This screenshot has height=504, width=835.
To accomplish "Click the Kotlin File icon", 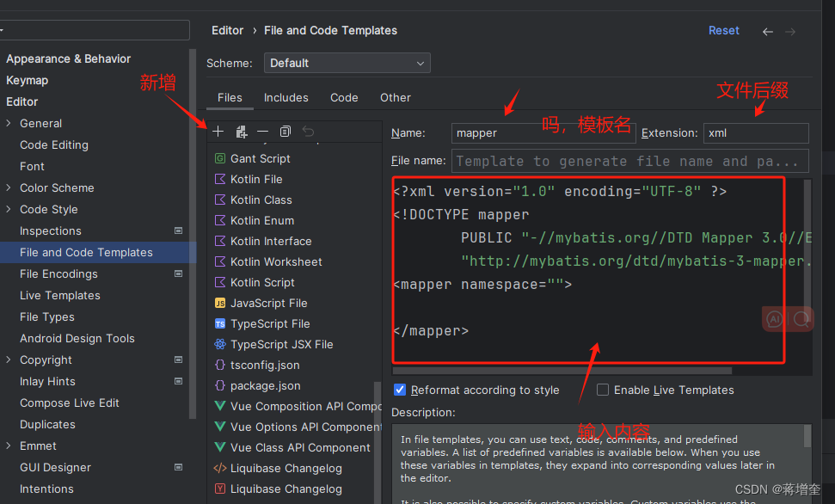I will coord(220,179).
